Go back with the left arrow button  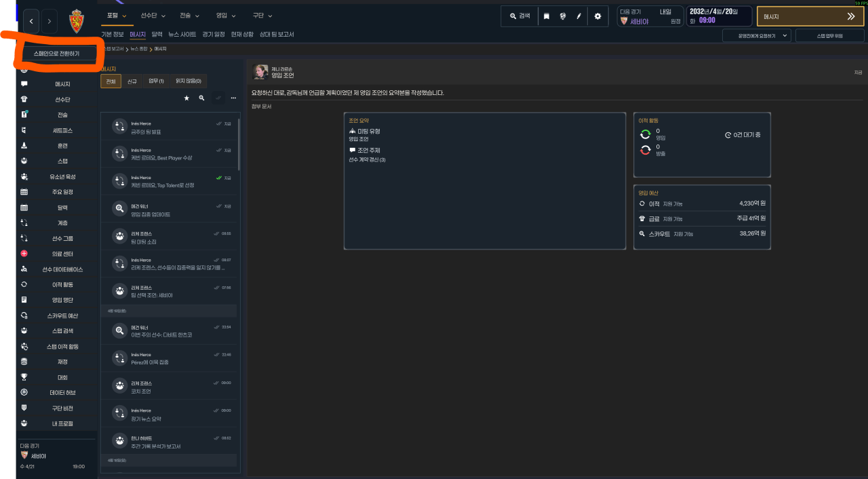(x=31, y=22)
